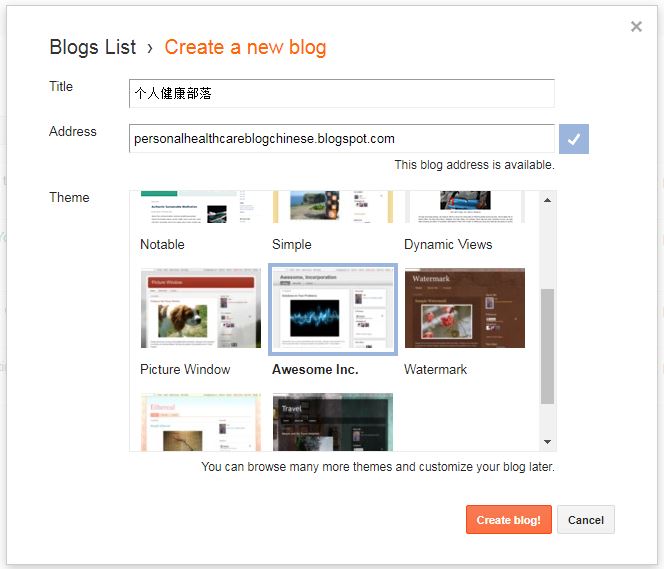Viewport: 664px width, 569px height.
Task: Select the Travel theme thumbnail
Action: coord(333,422)
